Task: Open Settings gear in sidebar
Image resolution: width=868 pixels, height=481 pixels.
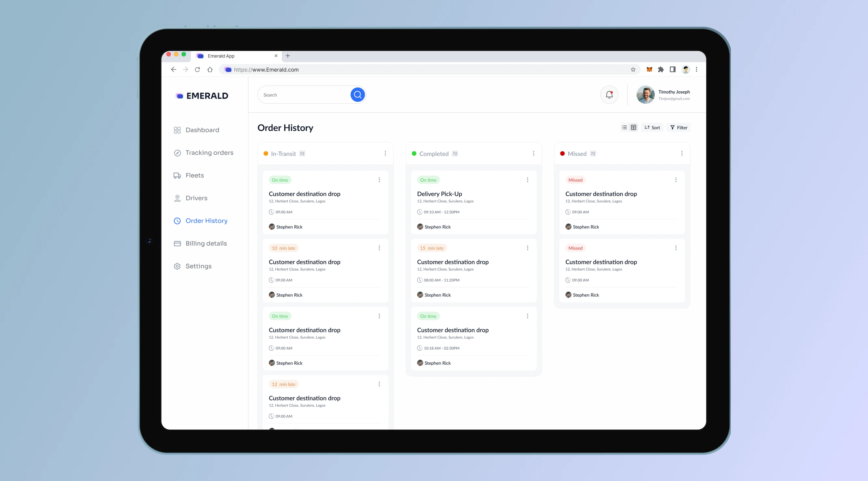Action: [x=177, y=266]
